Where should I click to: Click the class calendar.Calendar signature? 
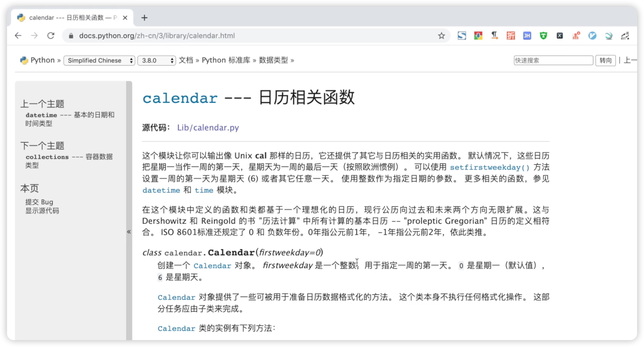click(x=233, y=253)
